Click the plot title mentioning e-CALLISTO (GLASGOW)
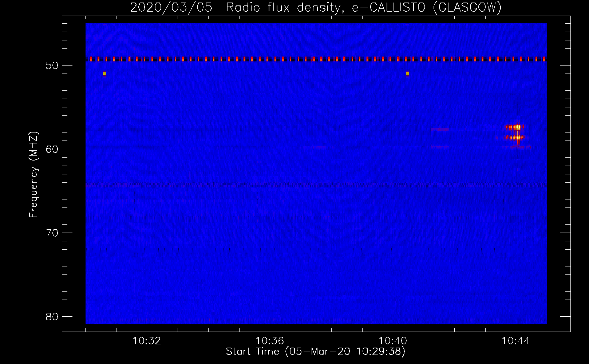 (316, 8)
